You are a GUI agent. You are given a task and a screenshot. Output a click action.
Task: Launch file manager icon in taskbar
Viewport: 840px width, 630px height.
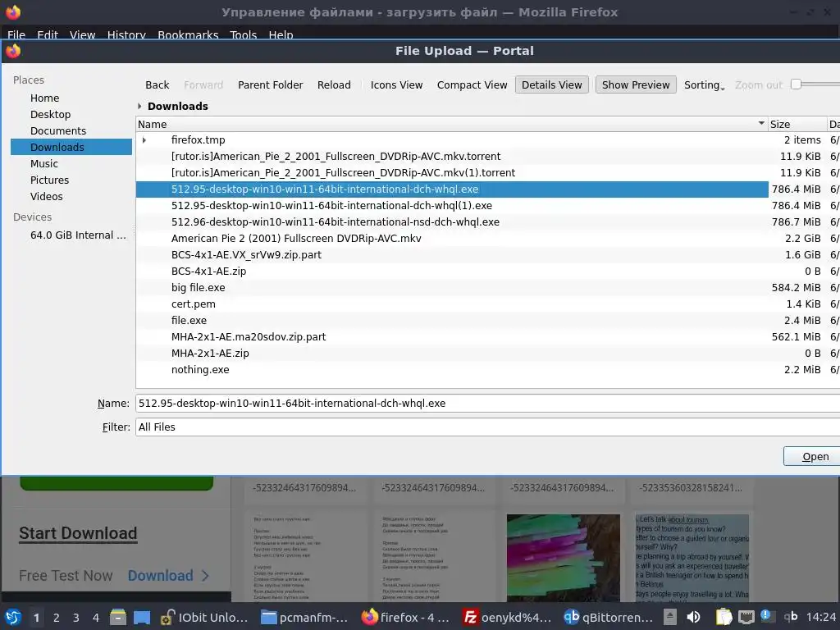pyautogui.click(x=118, y=617)
